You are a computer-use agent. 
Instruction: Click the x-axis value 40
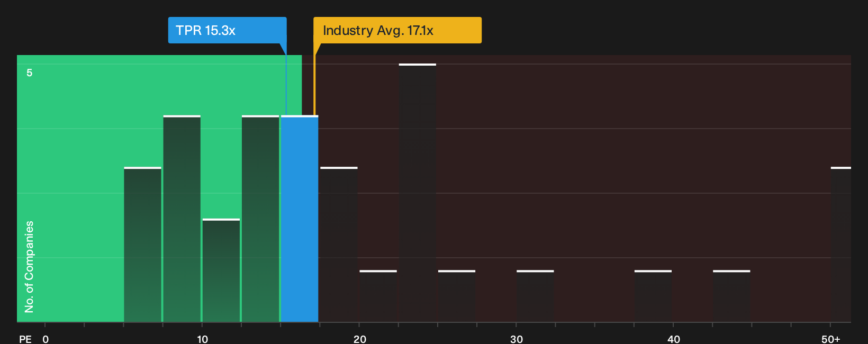(673, 339)
